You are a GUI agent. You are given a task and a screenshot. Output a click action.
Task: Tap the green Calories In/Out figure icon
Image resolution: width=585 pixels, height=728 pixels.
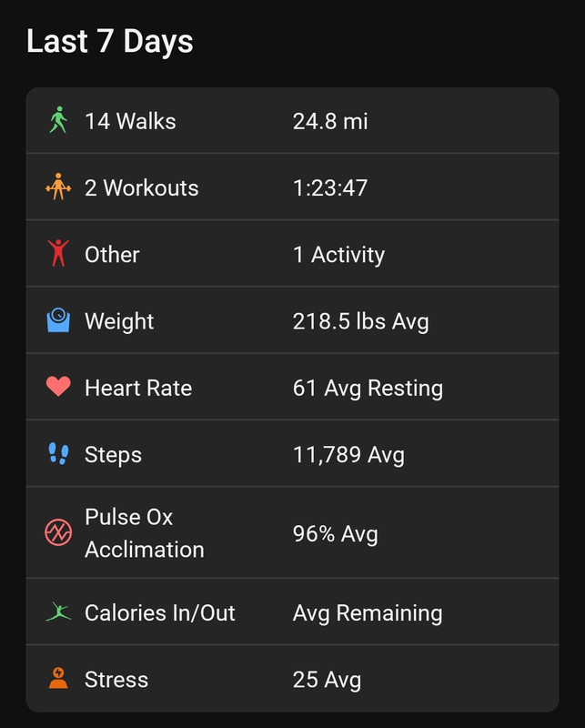(58, 612)
